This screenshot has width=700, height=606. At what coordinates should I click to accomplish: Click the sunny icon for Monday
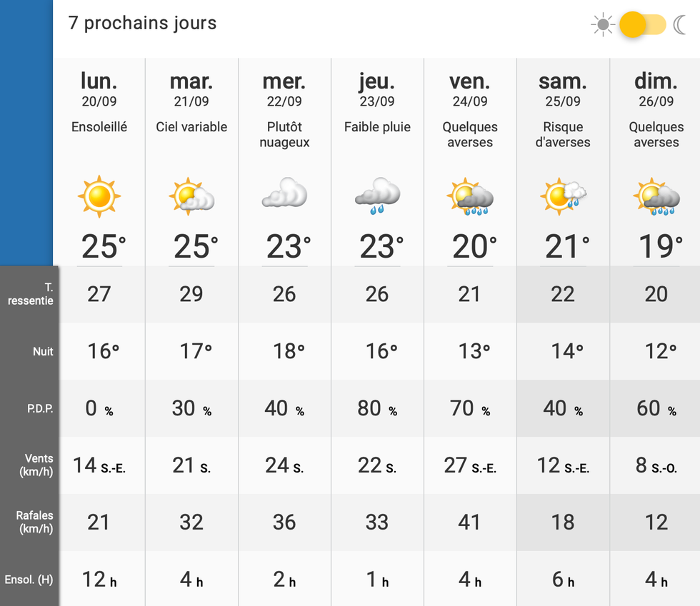point(99,196)
